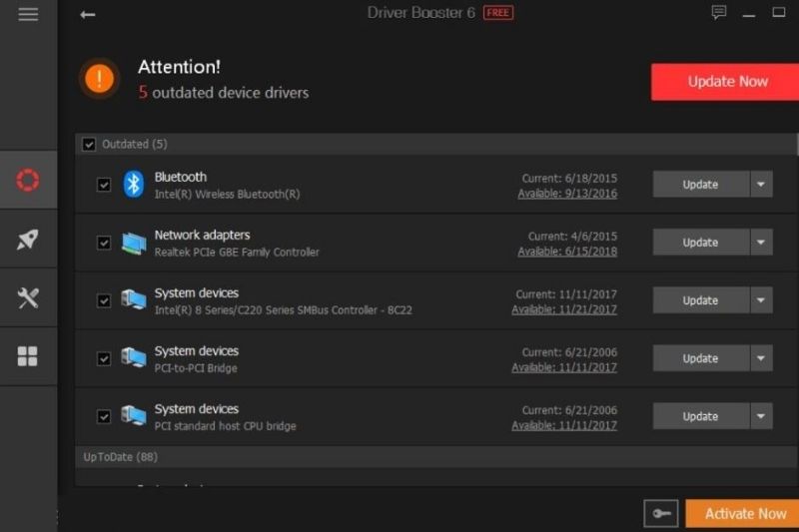799x532 pixels.
Task: Uncheck the PCI-to-PCI Bridge checkbox
Action: pyautogui.click(x=104, y=358)
